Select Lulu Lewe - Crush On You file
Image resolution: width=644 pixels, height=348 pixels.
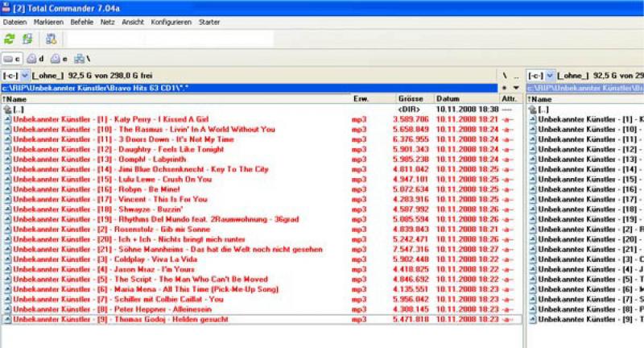pyautogui.click(x=262, y=180)
